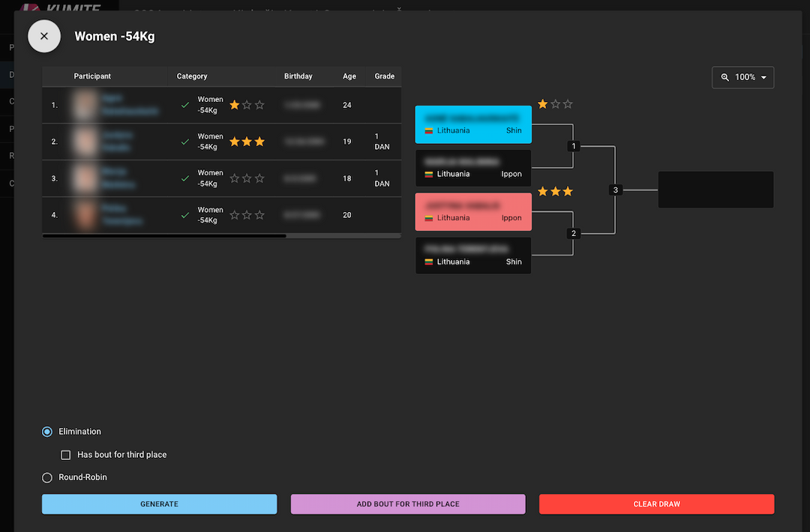
Task: Click bout number 3 marker in bracket
Action: (x=616, y=190)
